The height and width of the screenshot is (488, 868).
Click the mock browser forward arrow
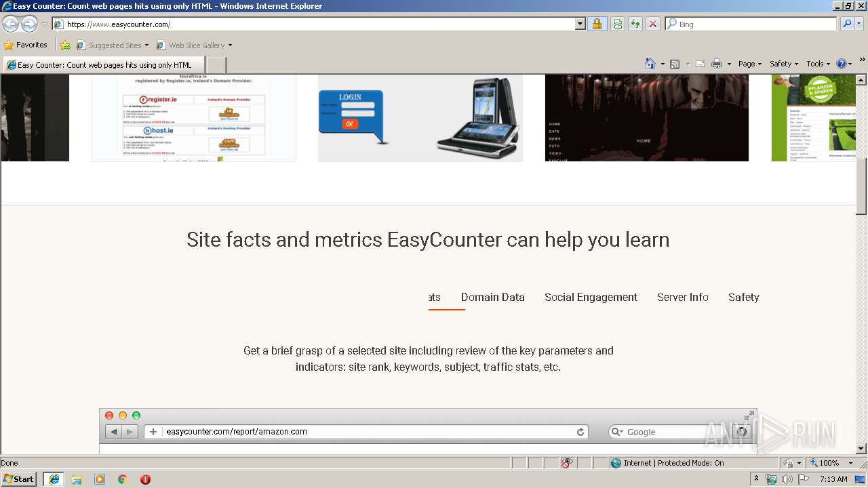(x=130, y=432)
